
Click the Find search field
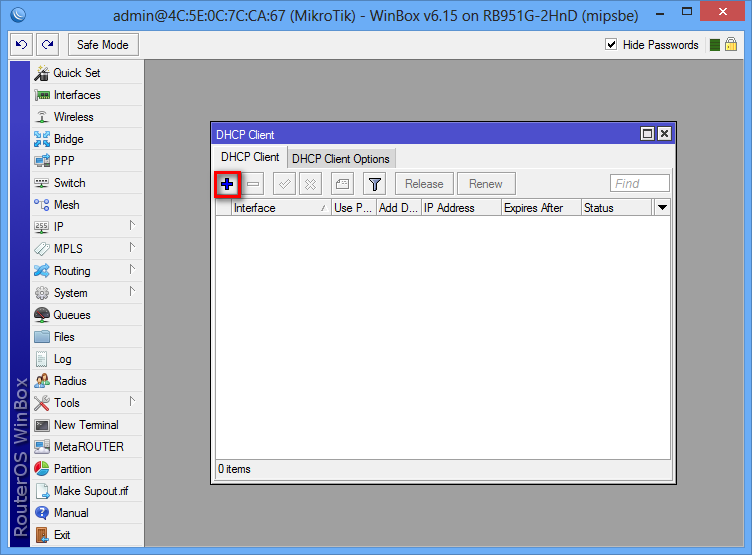[x=640, y=184]
